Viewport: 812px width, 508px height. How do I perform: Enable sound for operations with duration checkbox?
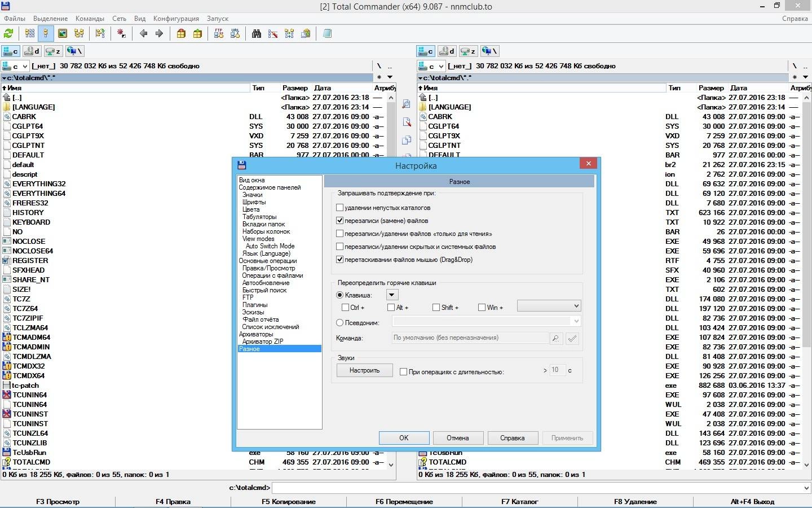[x=403, y=371]
